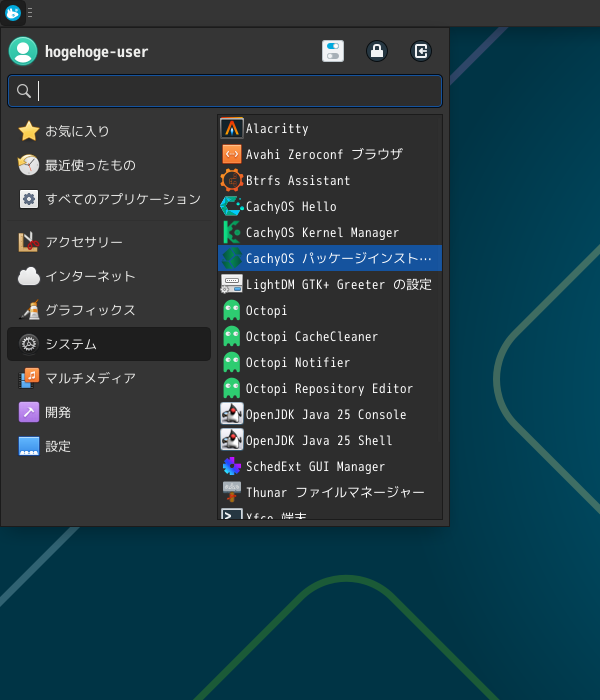Click the hogehoge-user name label
This screenshot has width=600, height=700.
click(96, 52)
